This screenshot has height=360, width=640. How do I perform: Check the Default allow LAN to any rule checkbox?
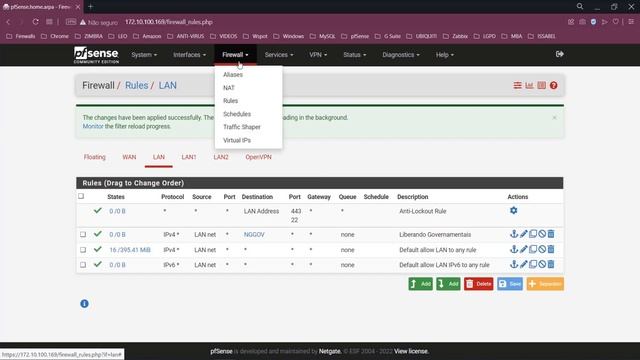[x=83, y=250]
